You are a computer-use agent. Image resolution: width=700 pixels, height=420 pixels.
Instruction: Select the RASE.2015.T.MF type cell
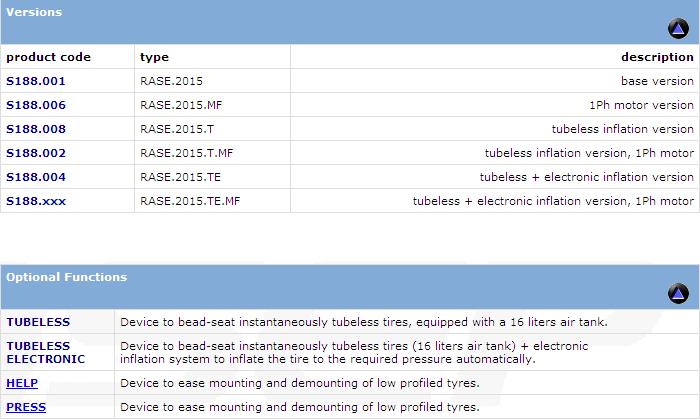187,153
